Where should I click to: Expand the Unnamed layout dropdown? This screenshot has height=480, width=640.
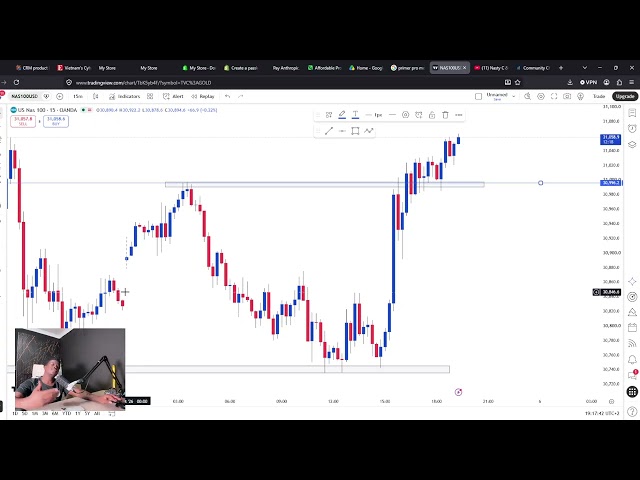click(x=513, y=96)
